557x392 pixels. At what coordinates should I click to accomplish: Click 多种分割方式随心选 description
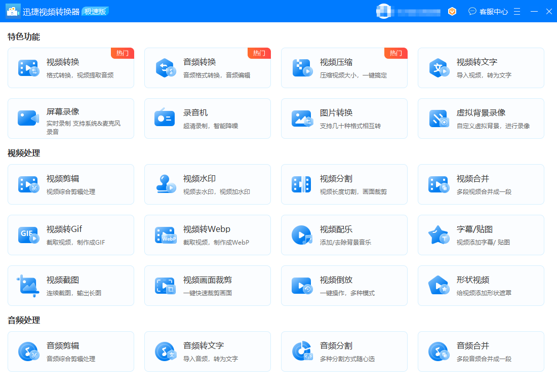pos(347,359)
